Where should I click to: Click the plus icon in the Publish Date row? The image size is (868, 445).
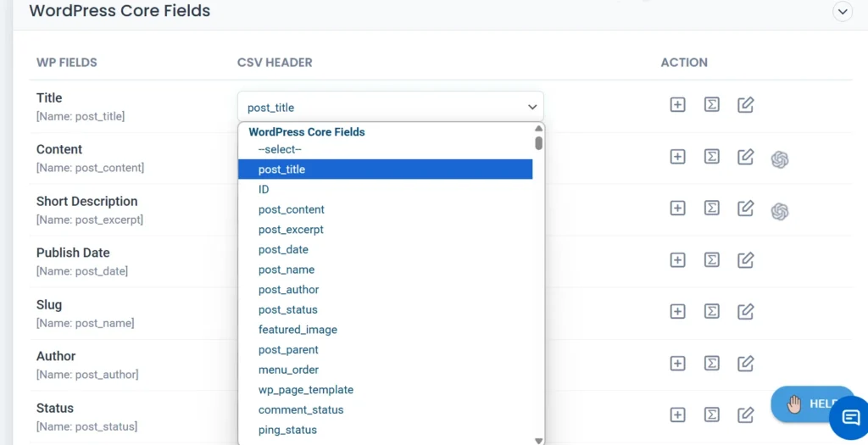click(x=677, y=260)
